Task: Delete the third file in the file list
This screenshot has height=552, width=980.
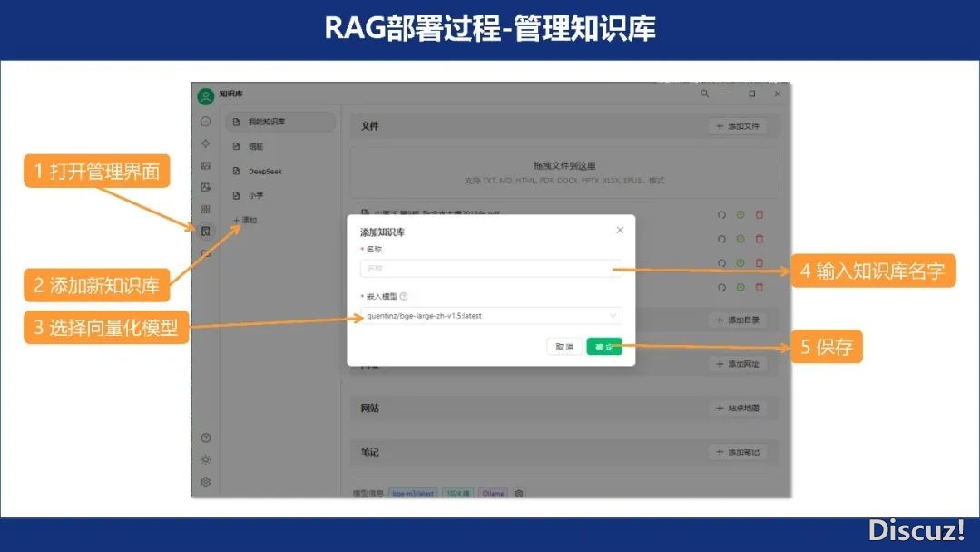Action: pyautogui.click(x=759, y=263)
